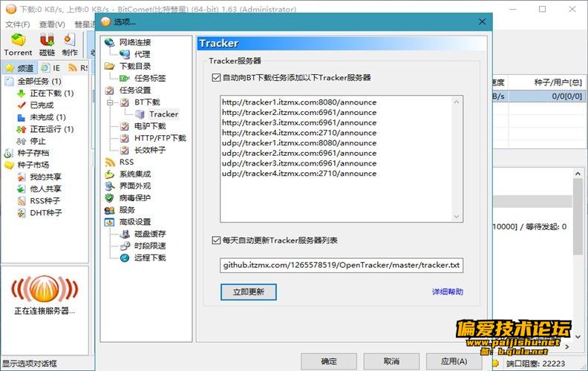Switch to the 频道 tab
588x371 pixels.
20,68
